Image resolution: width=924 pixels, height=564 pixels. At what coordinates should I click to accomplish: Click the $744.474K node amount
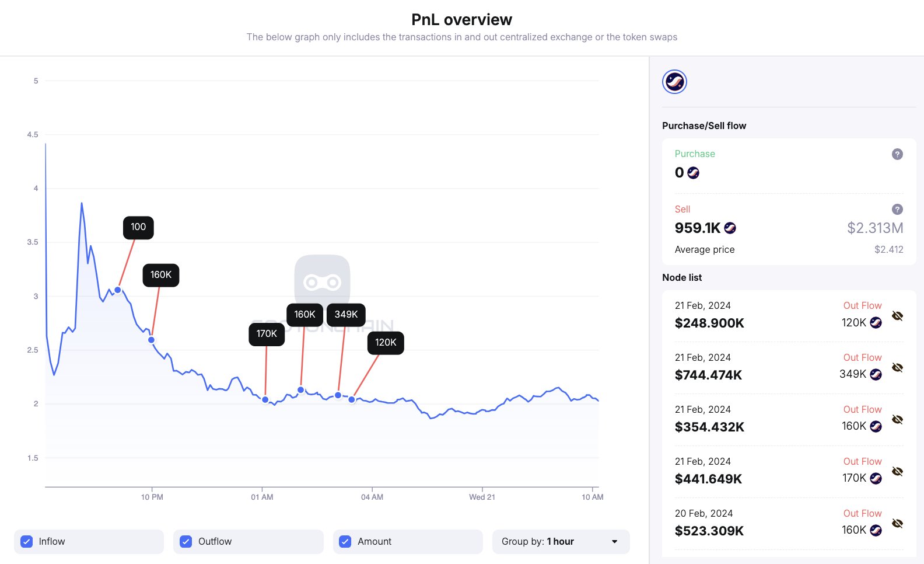click(x=708, y=375)
